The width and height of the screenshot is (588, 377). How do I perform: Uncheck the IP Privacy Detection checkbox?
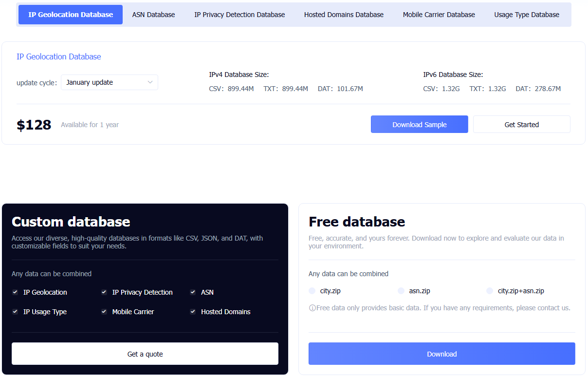tap(104, 292)
